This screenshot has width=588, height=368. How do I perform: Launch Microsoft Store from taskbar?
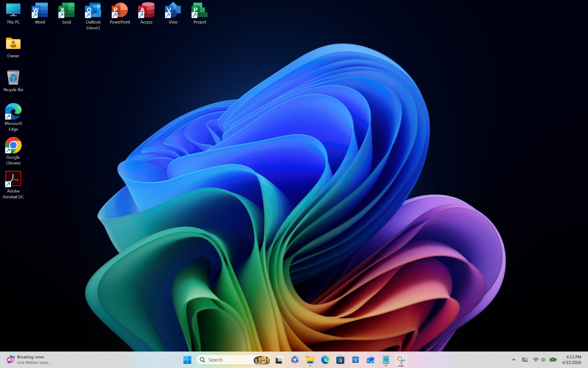click(x=340, y=360)
